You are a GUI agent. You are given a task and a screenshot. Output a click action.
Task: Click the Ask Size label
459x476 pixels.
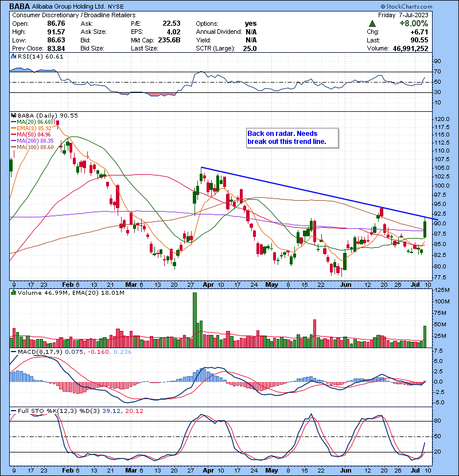pos(94,32)
